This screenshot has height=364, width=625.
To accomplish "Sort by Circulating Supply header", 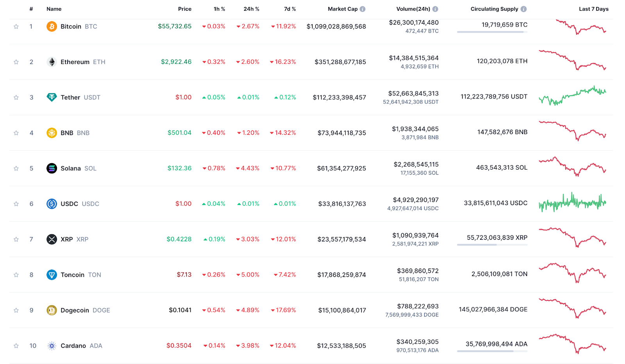I will [x=494, y=9].
